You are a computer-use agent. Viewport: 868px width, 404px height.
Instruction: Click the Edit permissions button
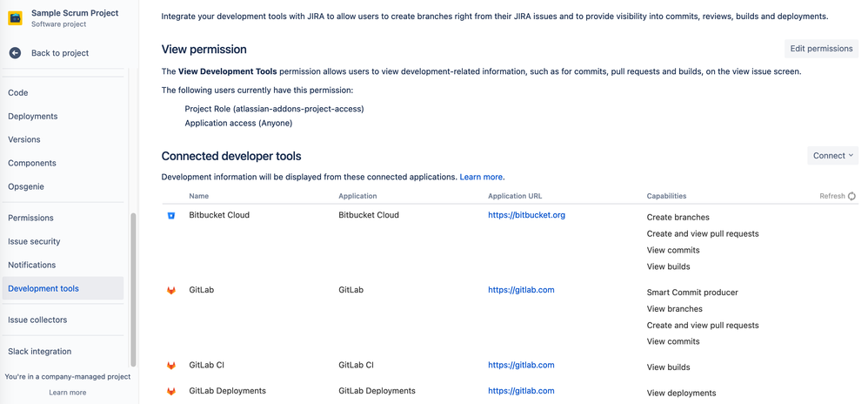click(821, 49)
